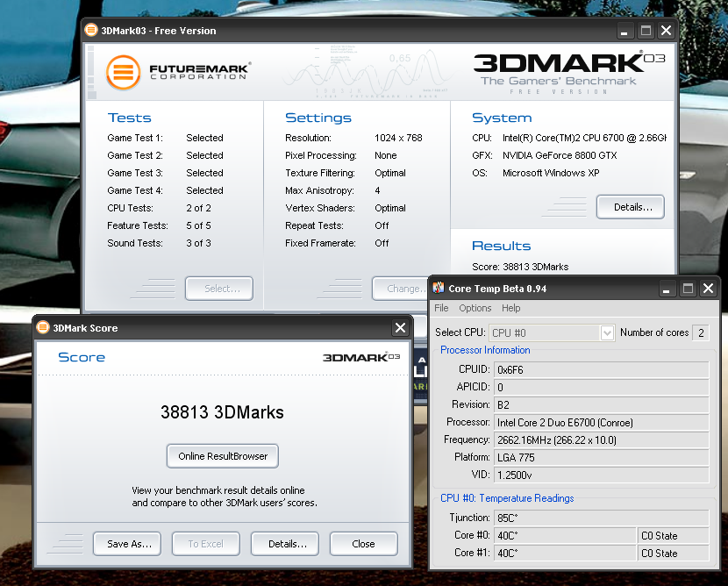The height and width of the screenshot is (586, 728).
Task: Click the 38813 3DMarks score text
Action: click(222, 412)
